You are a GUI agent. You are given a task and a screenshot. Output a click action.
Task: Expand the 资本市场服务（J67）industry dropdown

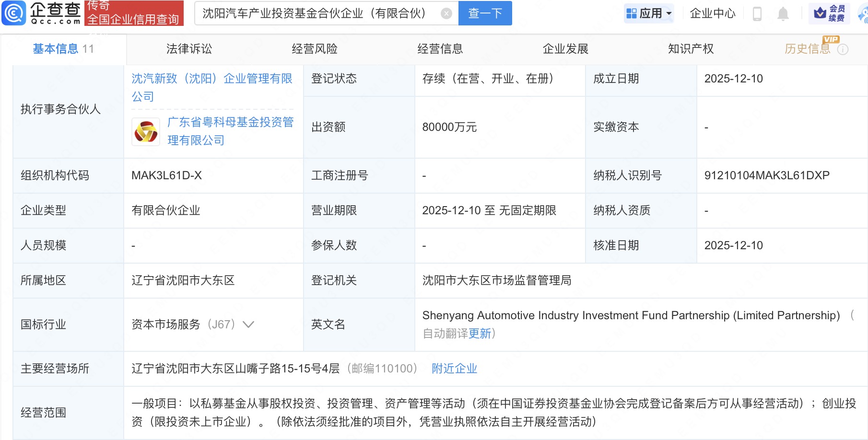coord(248,324)
